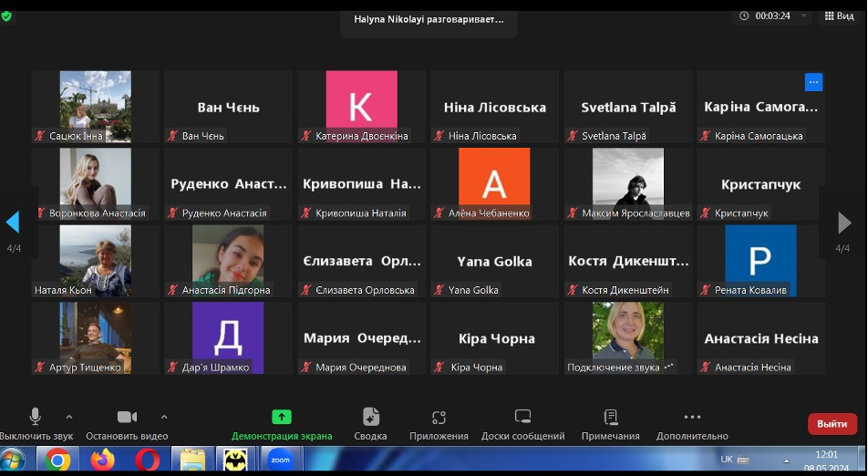The height and width of the screenshot is (476, 868).
Task: Start screen sharing with Демонстрация экрана
Action: [282, 418]
